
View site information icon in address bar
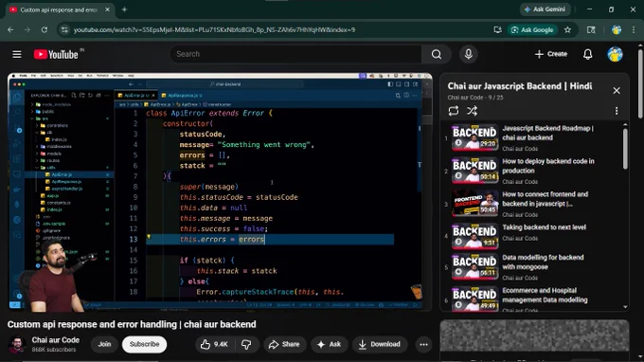pyautogui.click(x=64, y=30)
